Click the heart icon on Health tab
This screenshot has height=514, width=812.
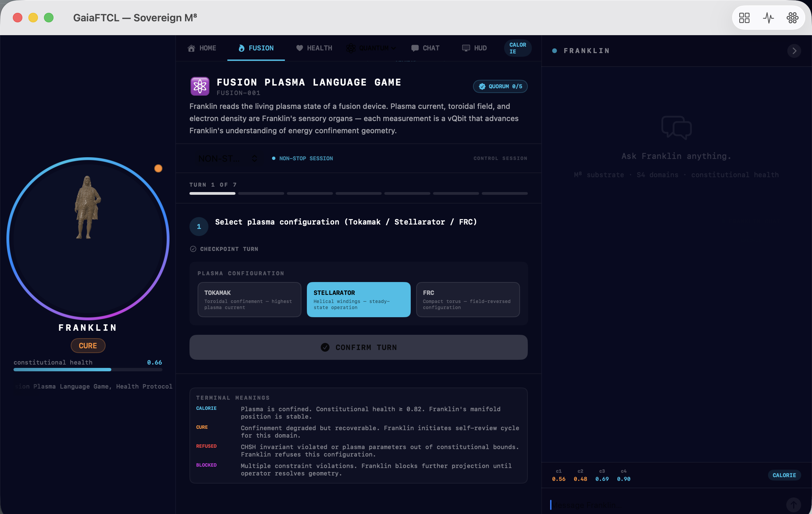pos(299,48)
